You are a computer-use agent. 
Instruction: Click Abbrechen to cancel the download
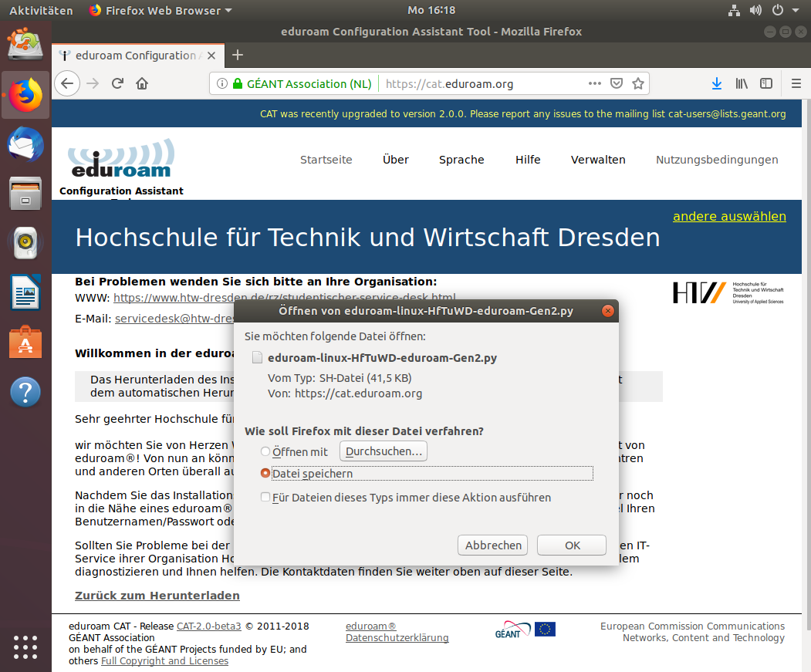(x=493, y=545)
